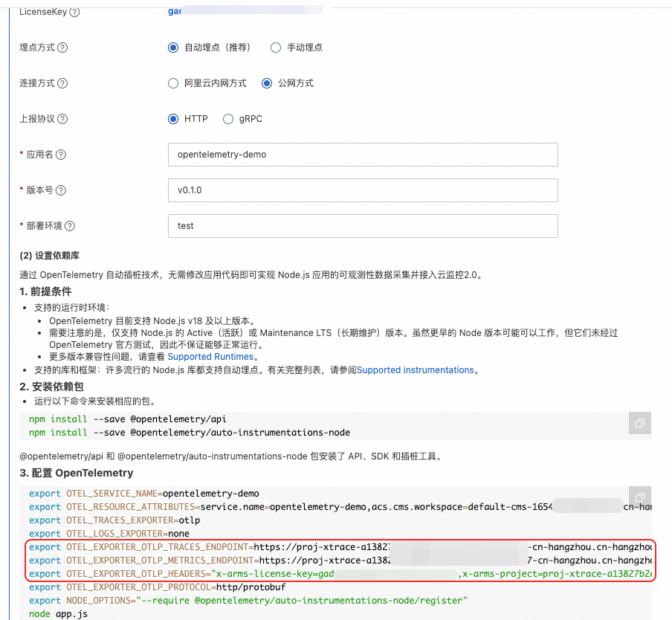Select 自动埋点（推荐） radio option

point(173,48)
